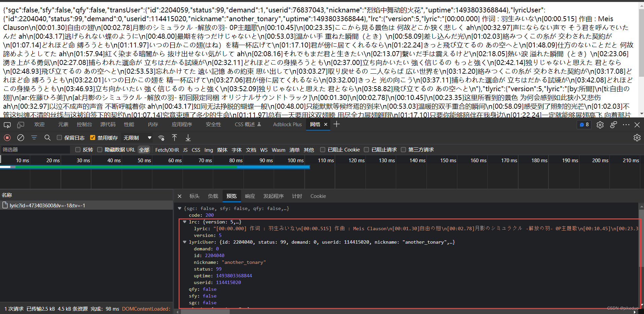The image size is (644, 314).
Task: Open the 性能 panel tab
Action: coord(129,125)
